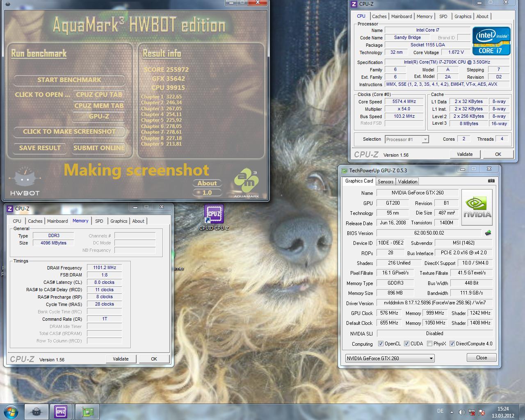Click the Intel Core i7 logo badge
The height and width of the screenshot is (420, 525).
pos(491,41)
